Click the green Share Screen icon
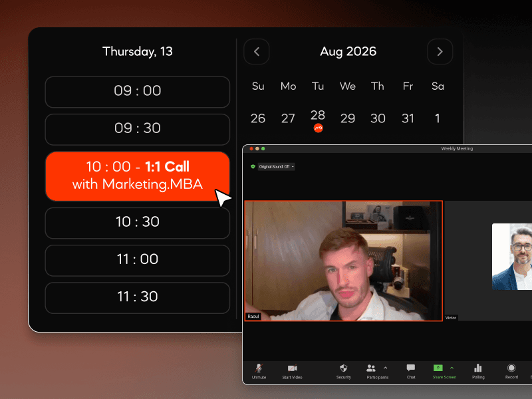Image resolution: width=532 pixels, height=399 pixels. click(438, 368)
